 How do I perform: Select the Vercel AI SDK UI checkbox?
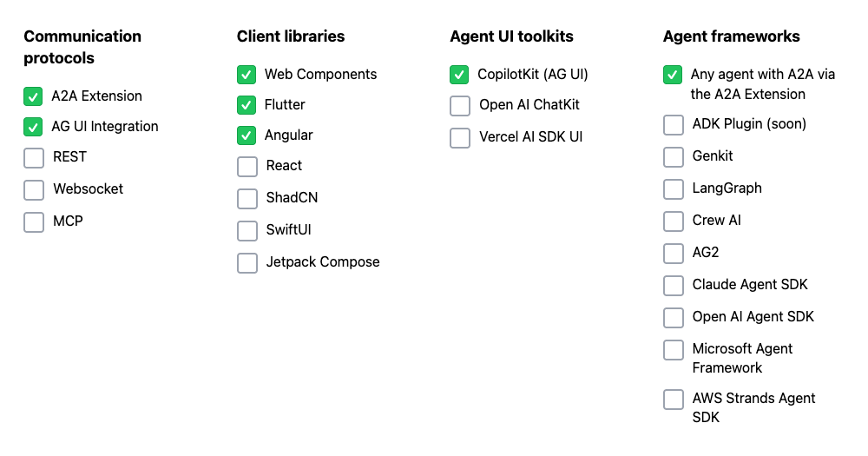click(460, 138)
